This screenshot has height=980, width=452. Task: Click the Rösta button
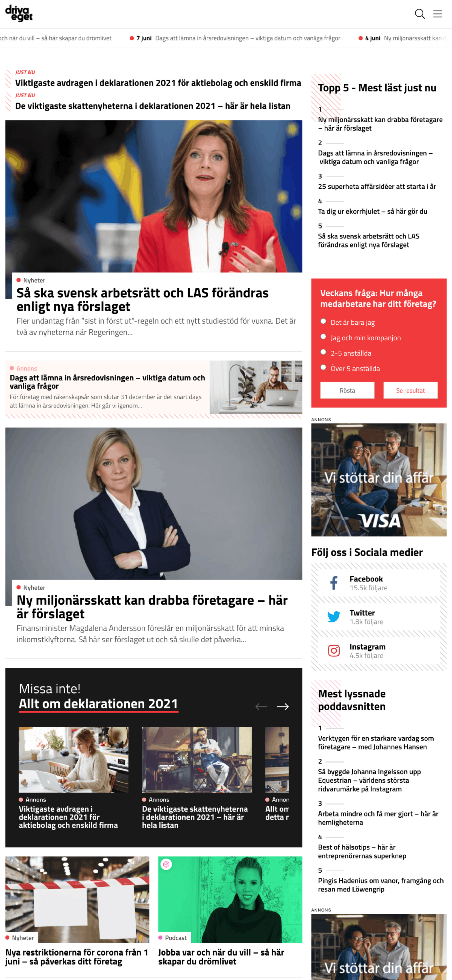[x=347, y=390]
